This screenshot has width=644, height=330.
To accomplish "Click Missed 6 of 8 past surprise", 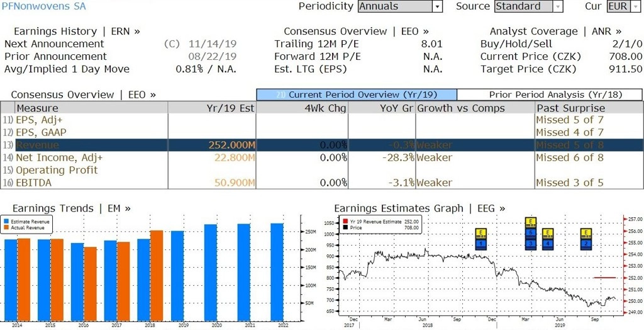I will click(x=570, y=158).
